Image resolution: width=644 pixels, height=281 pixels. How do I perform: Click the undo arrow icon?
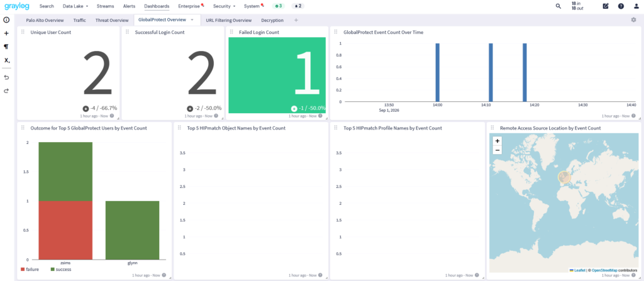[6, 77]
